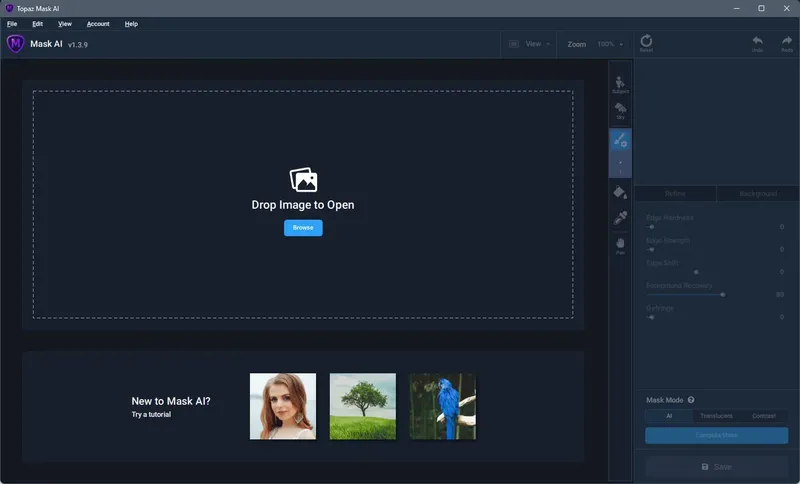Select the Subject auto-detect tool
This screenshot has height=484, width=800.
620,85
